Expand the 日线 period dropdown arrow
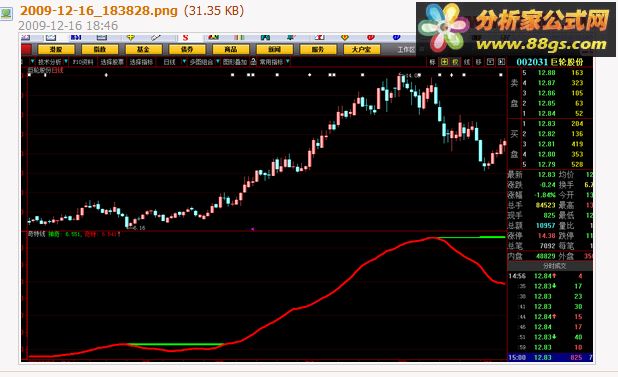This screenshot has height=377, width=618. pos(184,61)
